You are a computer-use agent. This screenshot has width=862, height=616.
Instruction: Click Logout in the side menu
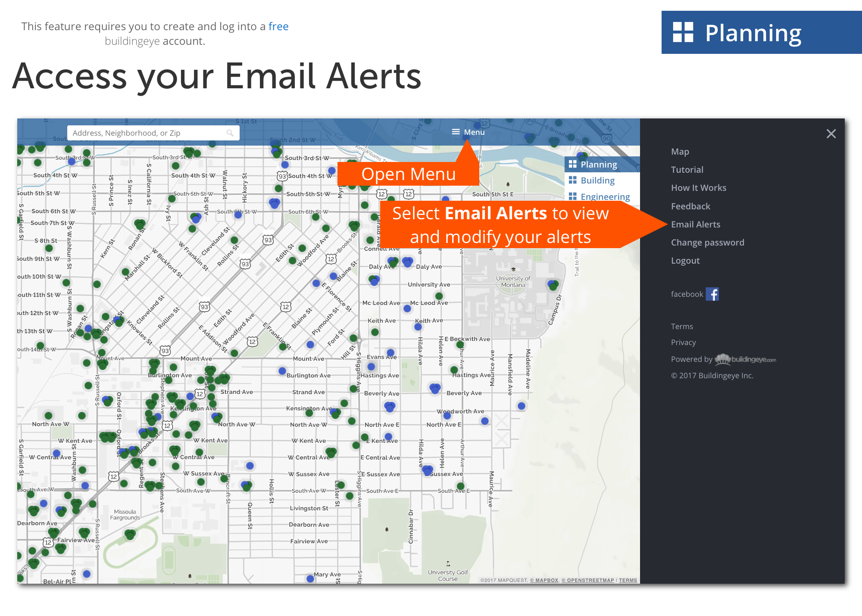[x=685, y=261]
